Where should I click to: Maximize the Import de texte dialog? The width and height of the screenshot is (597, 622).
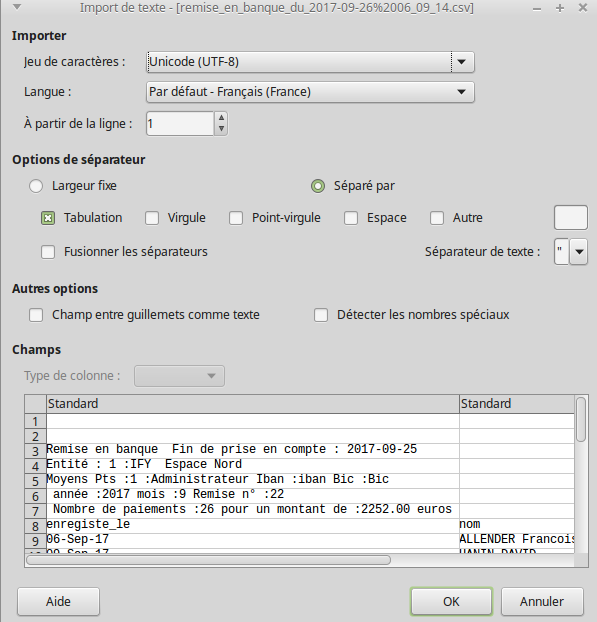coord(560,8)
